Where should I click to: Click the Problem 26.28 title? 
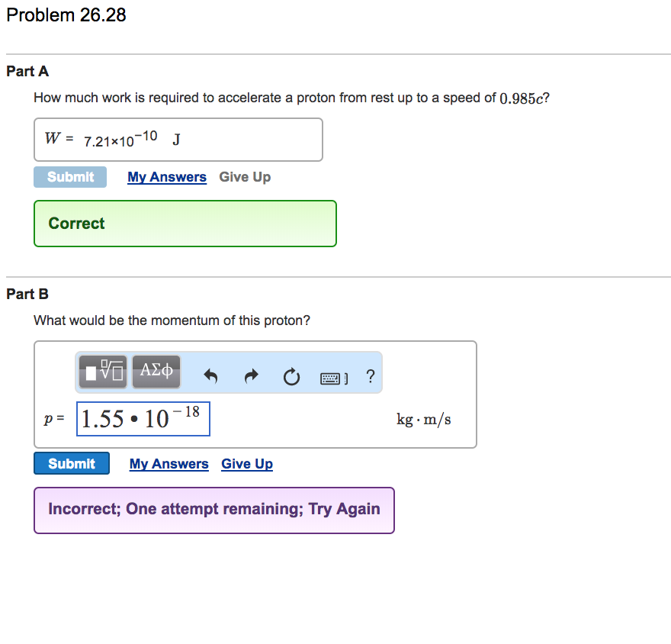66,14
